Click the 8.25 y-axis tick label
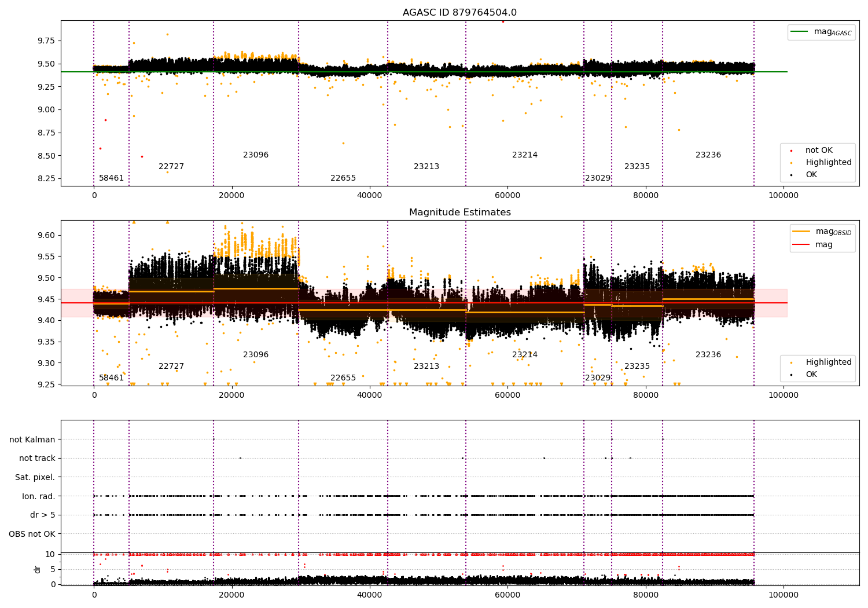This screenshot has width=868, height=608. click(x=46, y=178)
